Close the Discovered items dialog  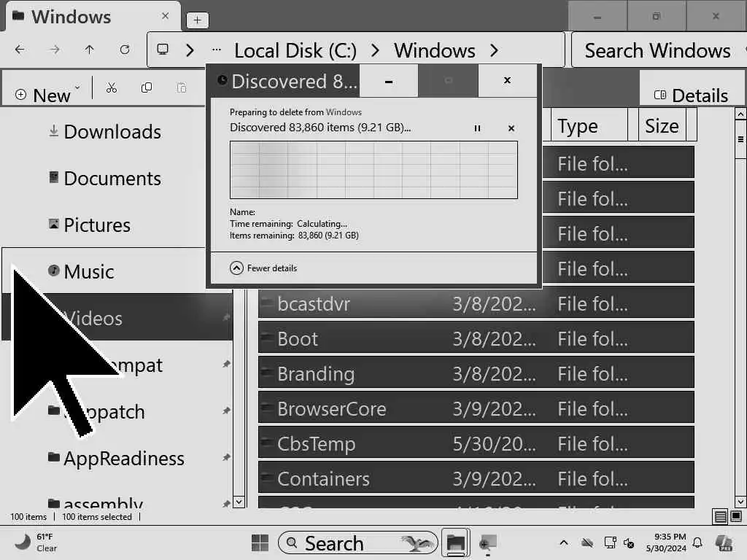[x=508, y=80]
